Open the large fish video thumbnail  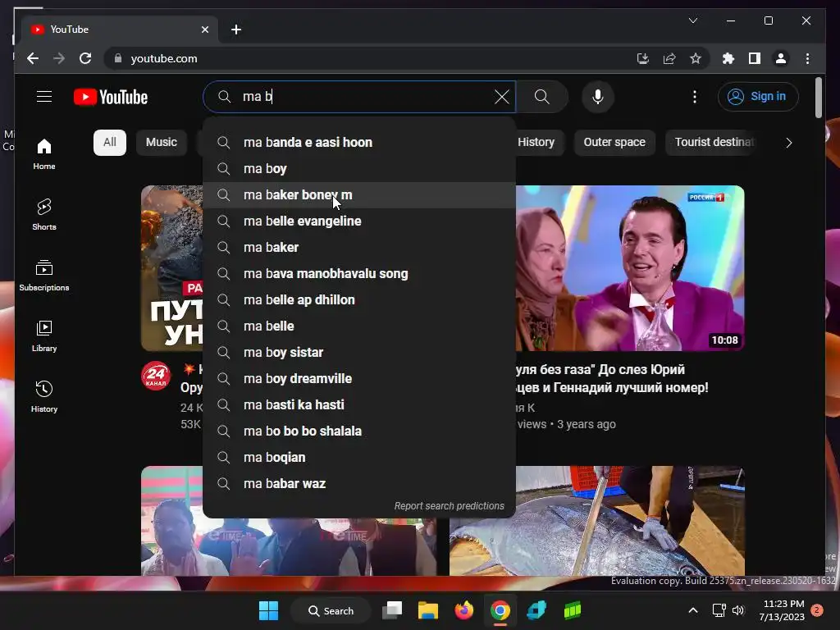tap(597, 521)
